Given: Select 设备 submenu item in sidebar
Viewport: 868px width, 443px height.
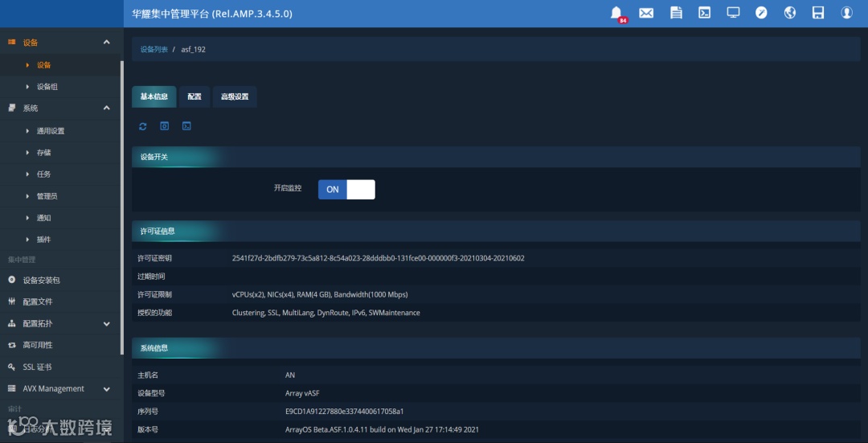Looking at the screenshot, I should coord(43,65).
